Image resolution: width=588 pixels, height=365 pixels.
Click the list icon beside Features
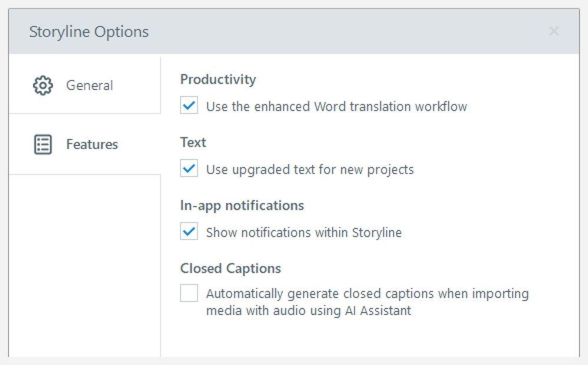[43, 144]
